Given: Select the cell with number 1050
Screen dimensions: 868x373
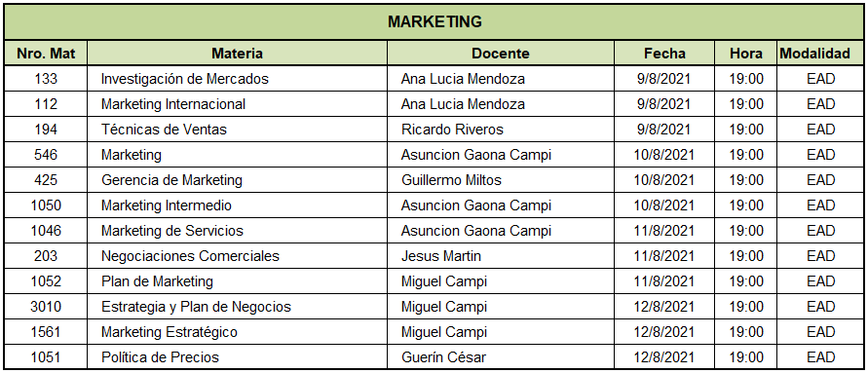Looking at the screenshot, I should coord(46,205).
